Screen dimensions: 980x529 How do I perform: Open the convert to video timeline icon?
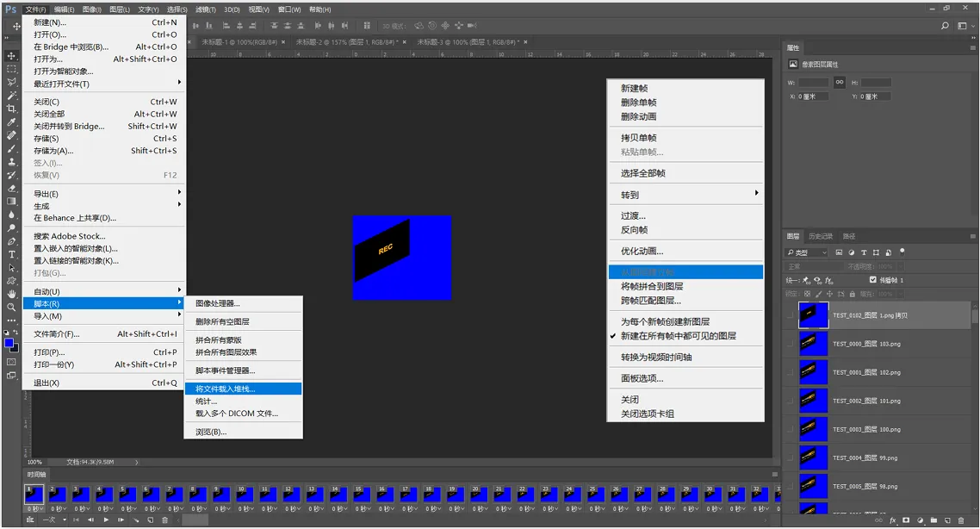pos(30,520)
